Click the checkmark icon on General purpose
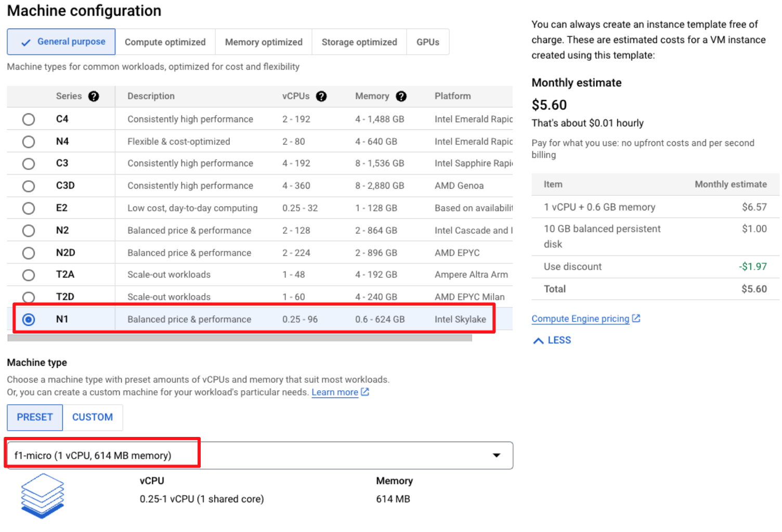Viewport: 782px width, 532px height. pos(25,43)
